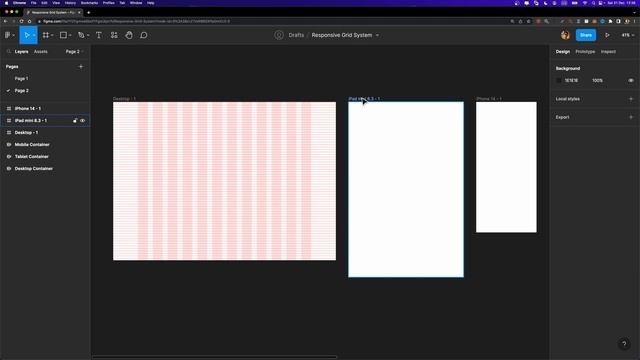
Task: Open file name dropdown for Responsive Grid System
Action: pyautogui.click(x=377, y=35)
